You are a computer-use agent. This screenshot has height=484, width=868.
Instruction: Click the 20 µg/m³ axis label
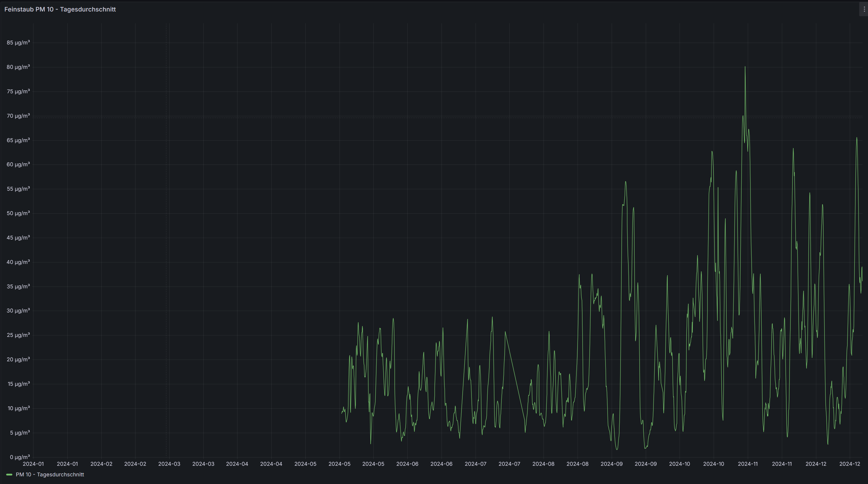point(18,359)
